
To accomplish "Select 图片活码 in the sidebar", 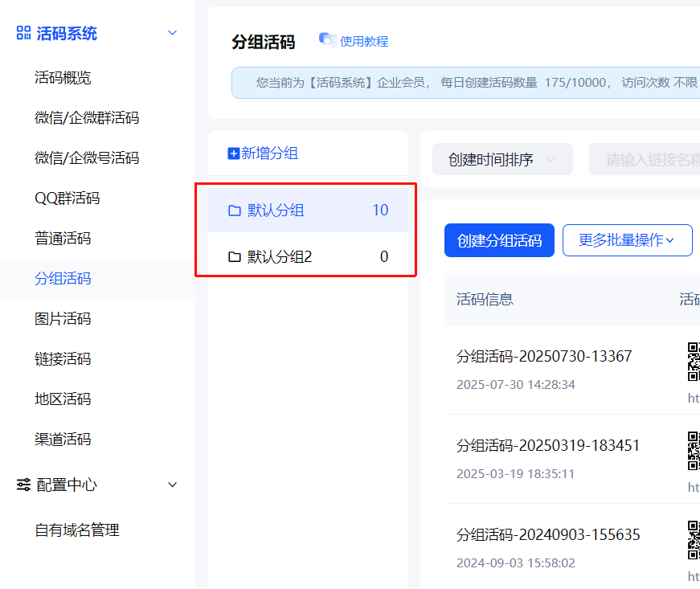I will coord(63,319).
